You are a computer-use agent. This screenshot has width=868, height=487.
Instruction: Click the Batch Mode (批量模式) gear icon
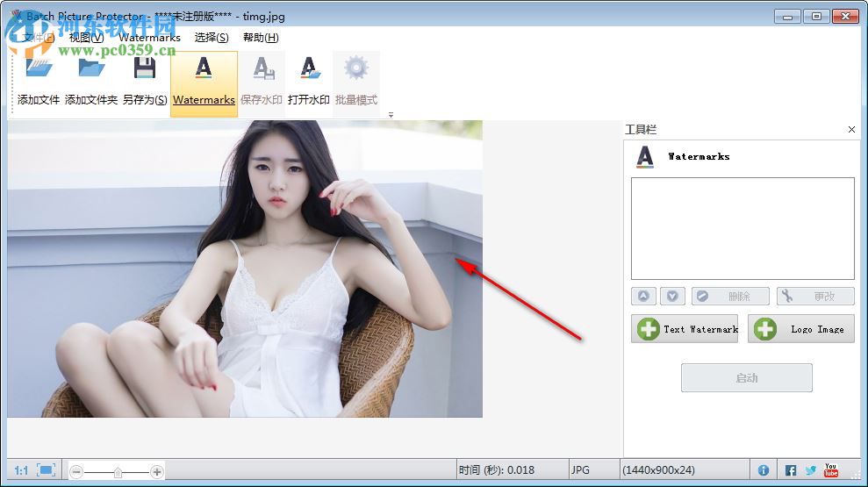(356, 68)
